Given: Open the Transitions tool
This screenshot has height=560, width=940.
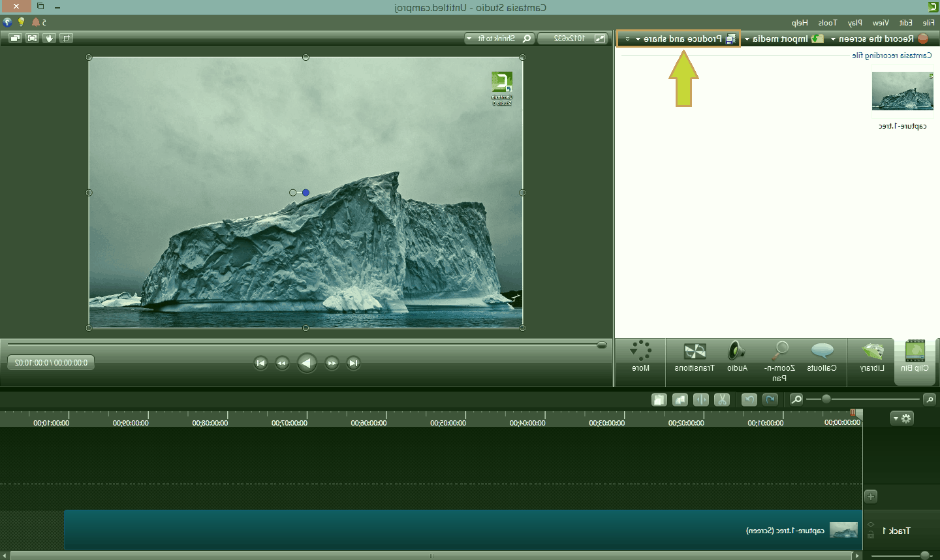Looking at the screenshot, I should [695, 358].
